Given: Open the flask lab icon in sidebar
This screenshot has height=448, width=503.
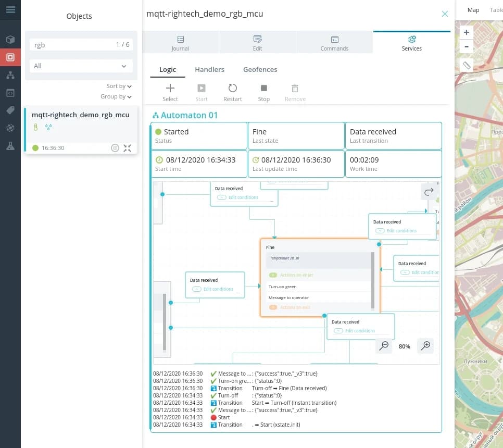Looking at the screenshot, I should pyautogui.click(x=10, y=146).
